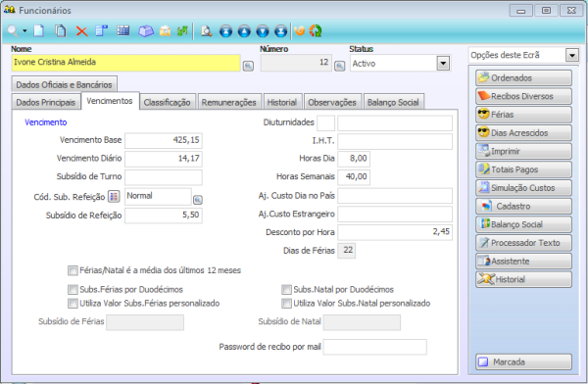Enable Utiliza Valor Subs.Natal personalizado
The width and height of the screenshot is (588, 384).
tap(286, 303)
